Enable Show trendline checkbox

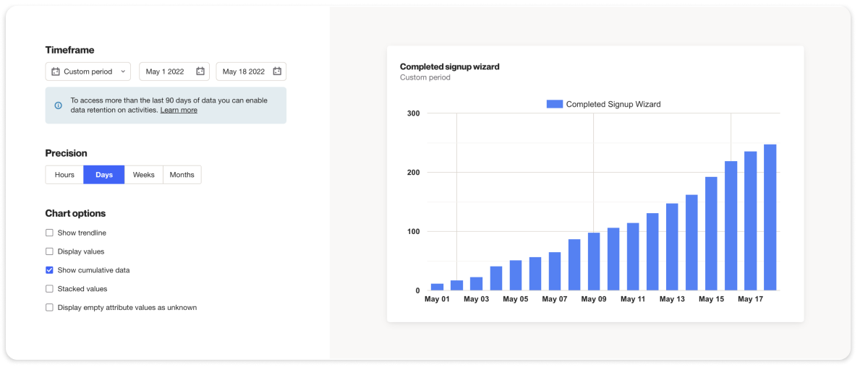(x=49, y=233)
